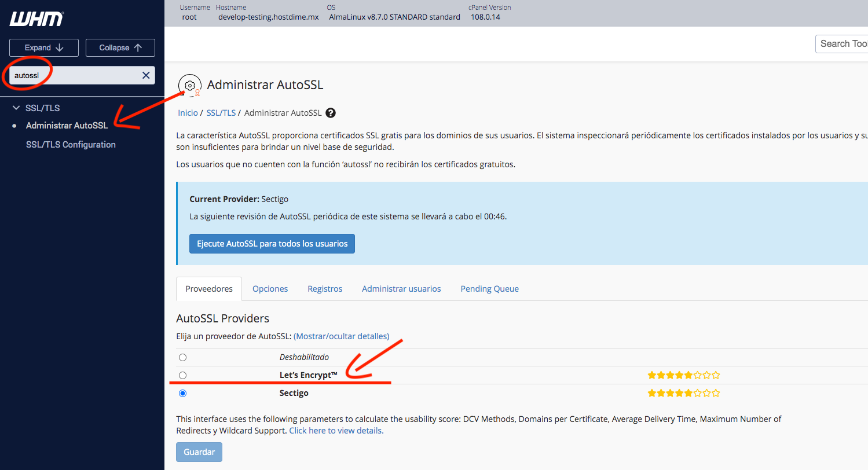Click the Collapse button in sidebar
This screenshot has height=470, width=868.
point(120,48)
